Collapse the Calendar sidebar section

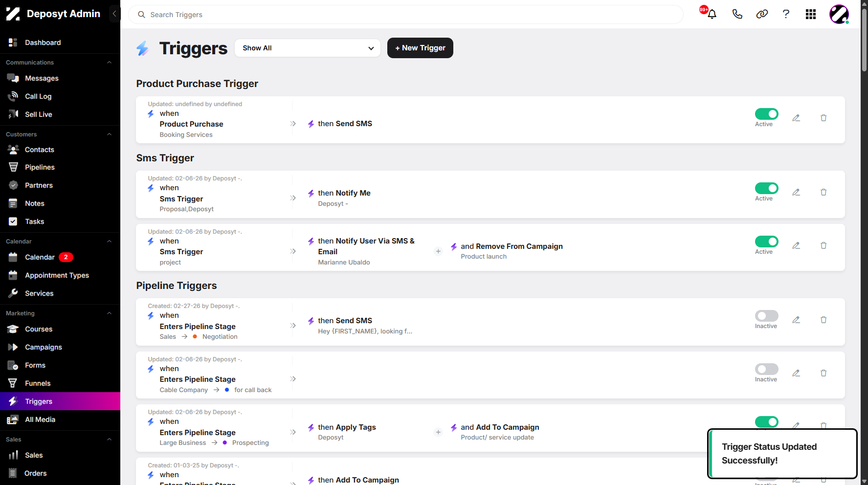point(110,242)
